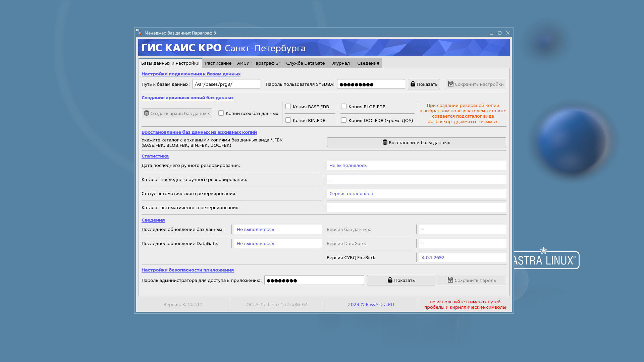This screenshot has width=644, height=362.
Task: Click the app icon in title bar
Action: [x=140, y=33]
